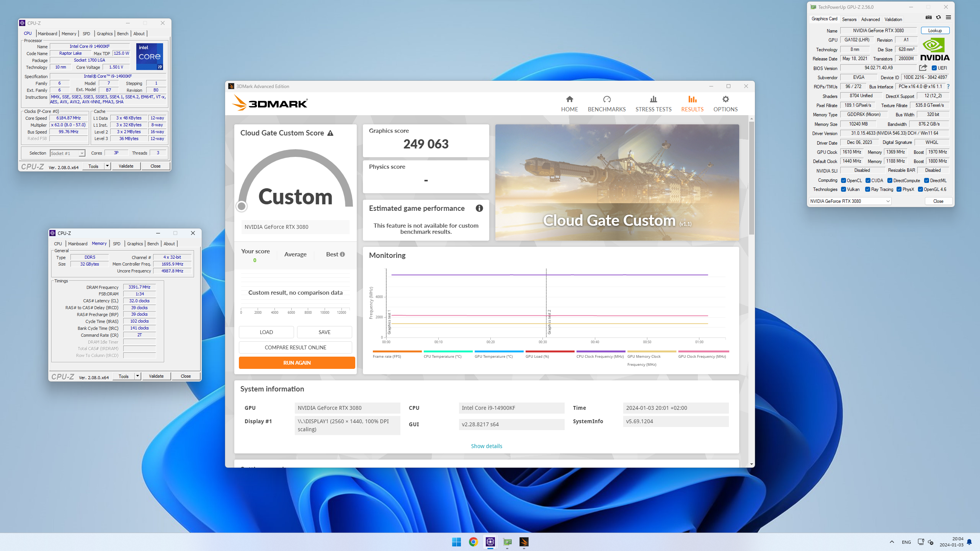The width and height of the screenshot is (980, 551).
Task: Open the 3DMark Home page
Action: (569, 104)
